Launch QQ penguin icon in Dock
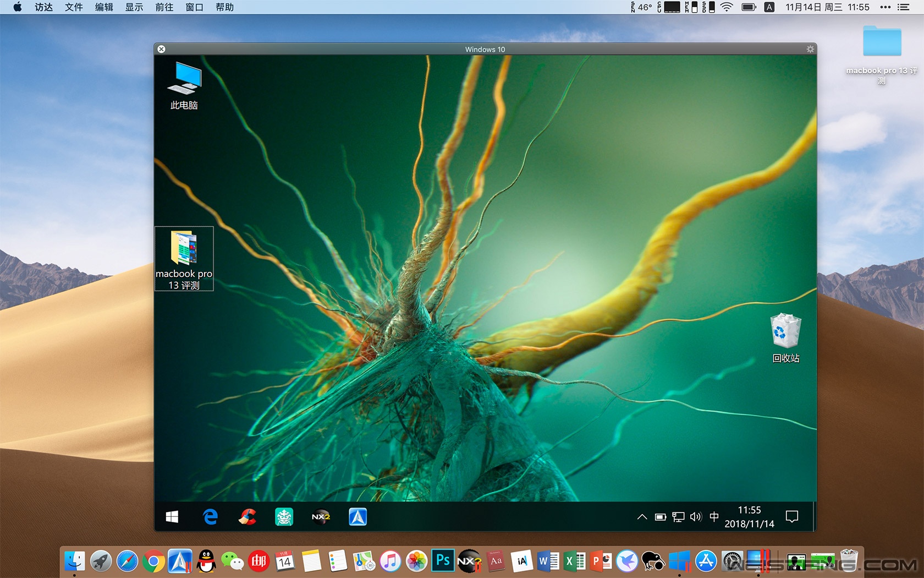Screen dimensions: 924x578 [207, 561]
